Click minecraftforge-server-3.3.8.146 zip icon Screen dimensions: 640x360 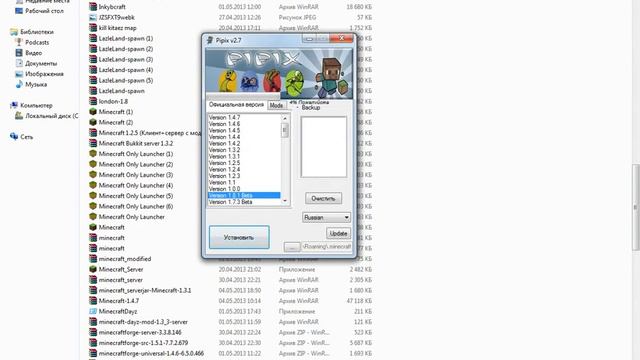[x=93, y=332]
